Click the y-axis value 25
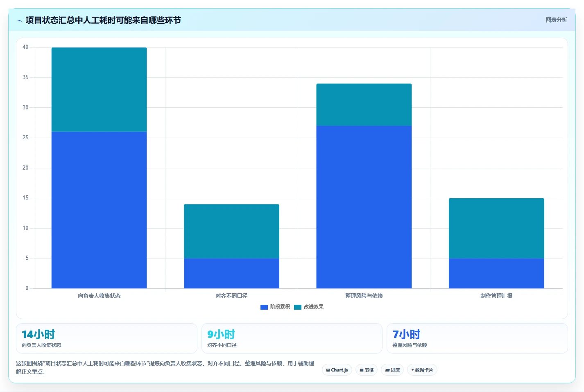 click(25, 138)
